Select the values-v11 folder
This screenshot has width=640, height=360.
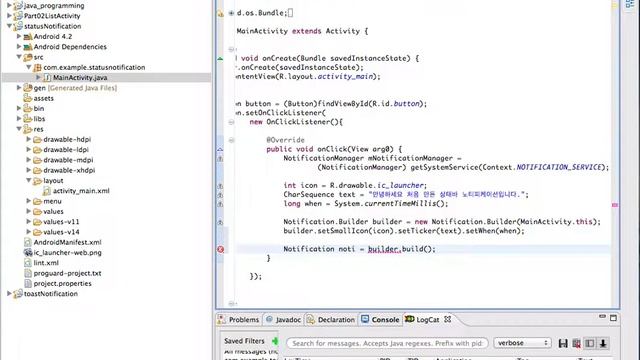tap(61, 222)
